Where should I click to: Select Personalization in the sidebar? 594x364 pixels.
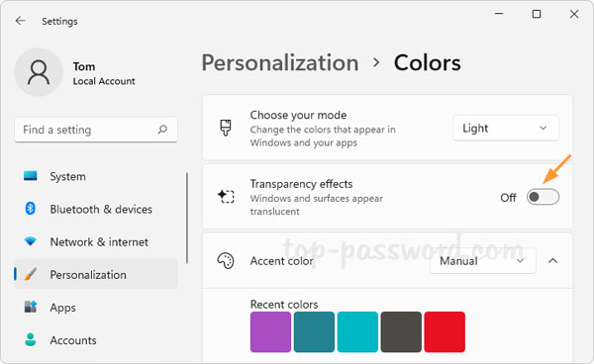pos(96,274)
